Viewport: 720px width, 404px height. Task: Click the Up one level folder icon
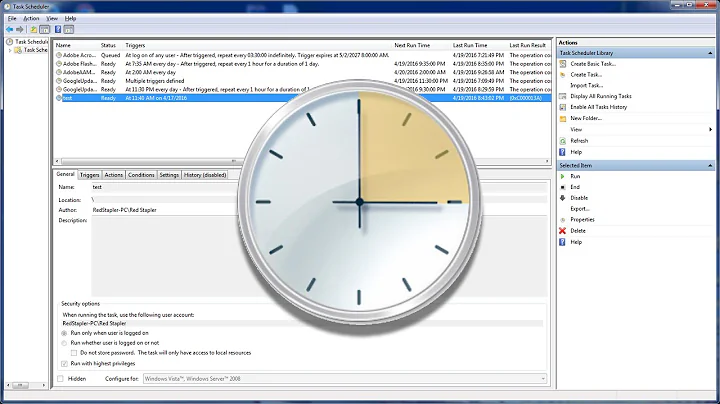pos(34,29)
